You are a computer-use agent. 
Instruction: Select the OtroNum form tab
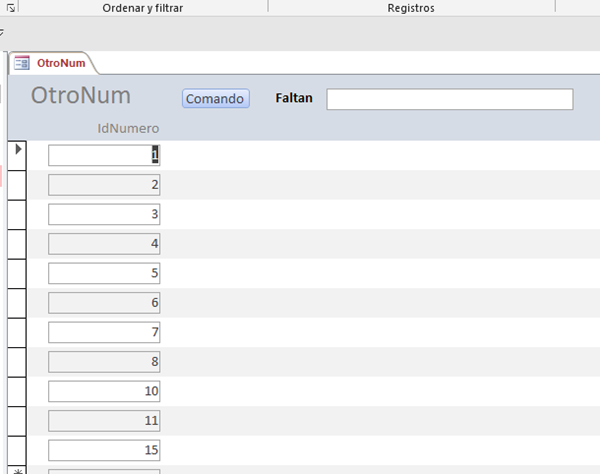pyautogui.click(x=54, y=63)
